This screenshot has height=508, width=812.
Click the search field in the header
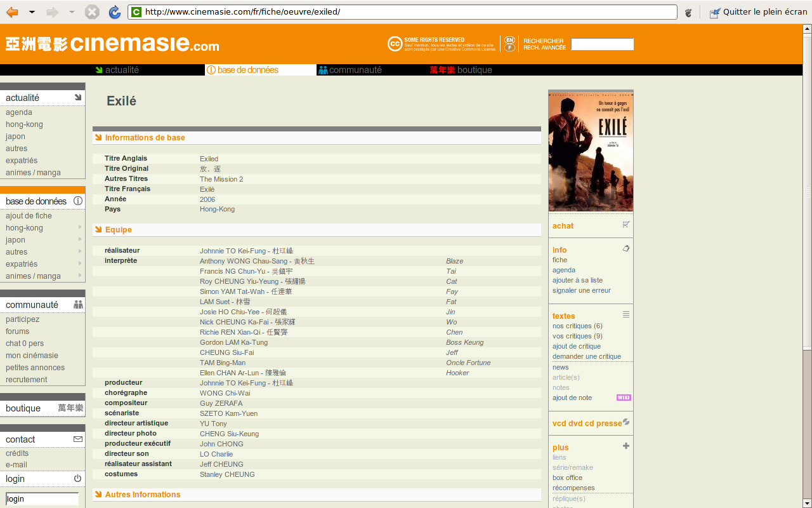(x=602, y=44)
